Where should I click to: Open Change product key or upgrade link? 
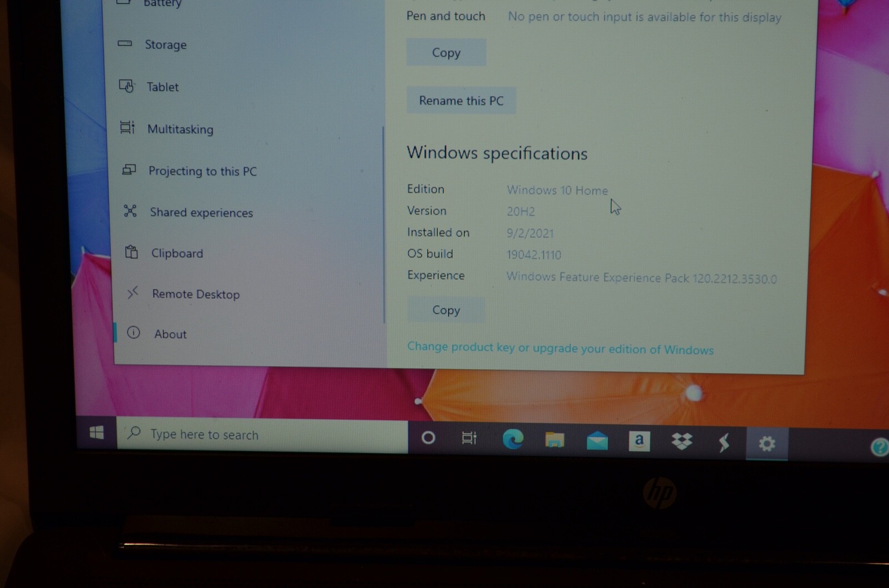[560, 348]
